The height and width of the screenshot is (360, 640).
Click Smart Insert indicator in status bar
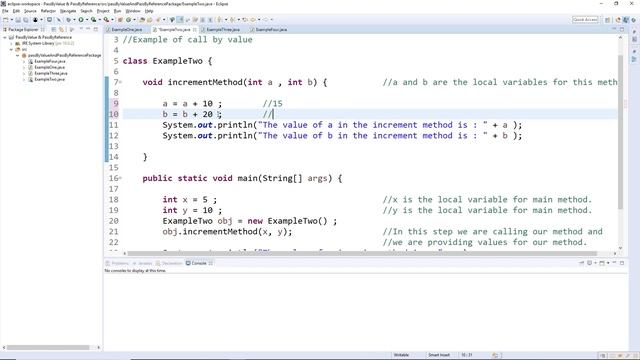[x=439, y=355]
